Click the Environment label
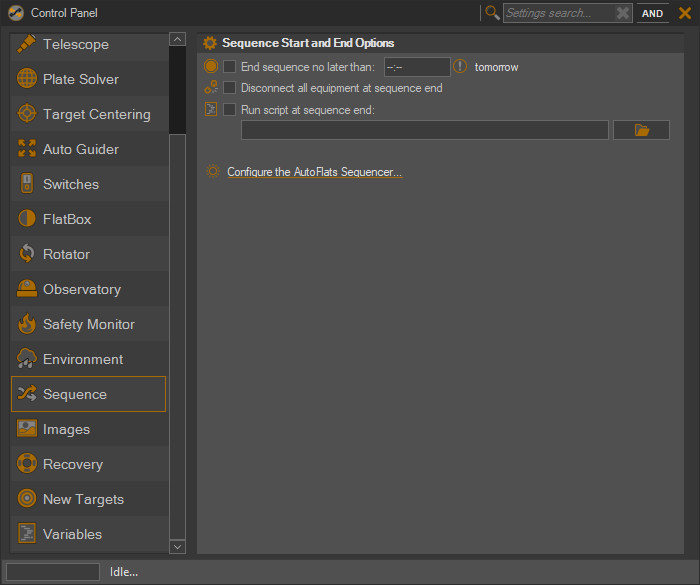700x585 pixels. pos(83,359)
